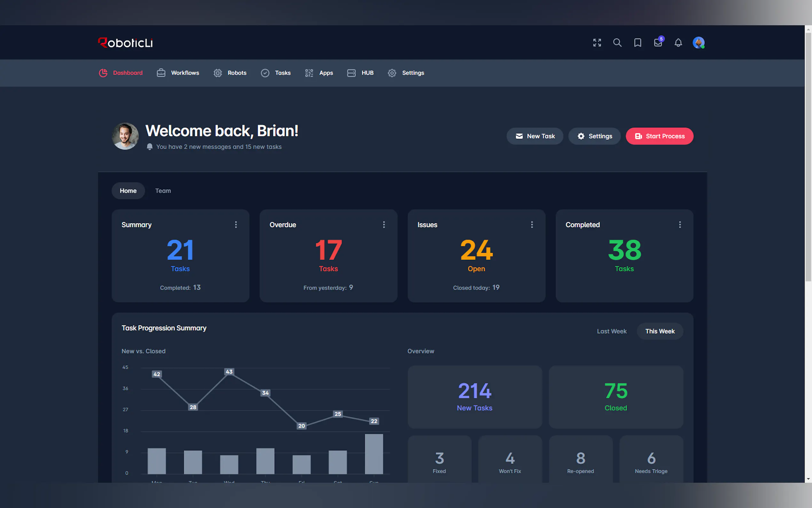Click the bookmark shortcuts icon
This screenshot has width=812, height=508.
click(637, 43)
